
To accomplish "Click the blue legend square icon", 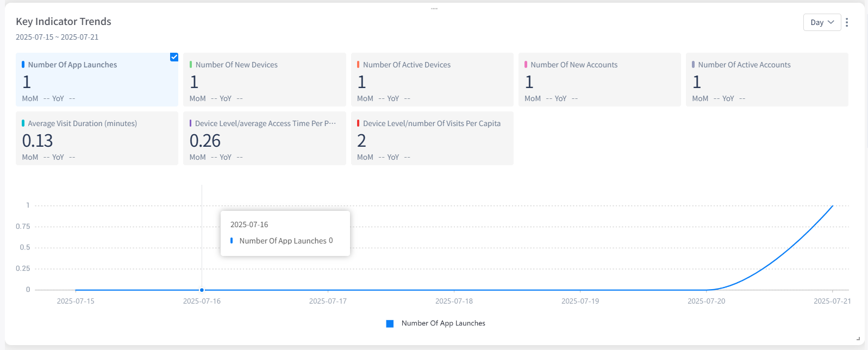I will click(x=390, y=324).
